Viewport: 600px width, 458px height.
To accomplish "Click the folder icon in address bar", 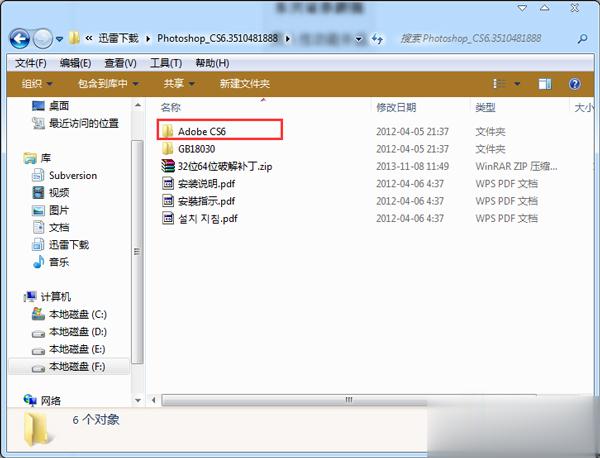I will click(74, 38).
